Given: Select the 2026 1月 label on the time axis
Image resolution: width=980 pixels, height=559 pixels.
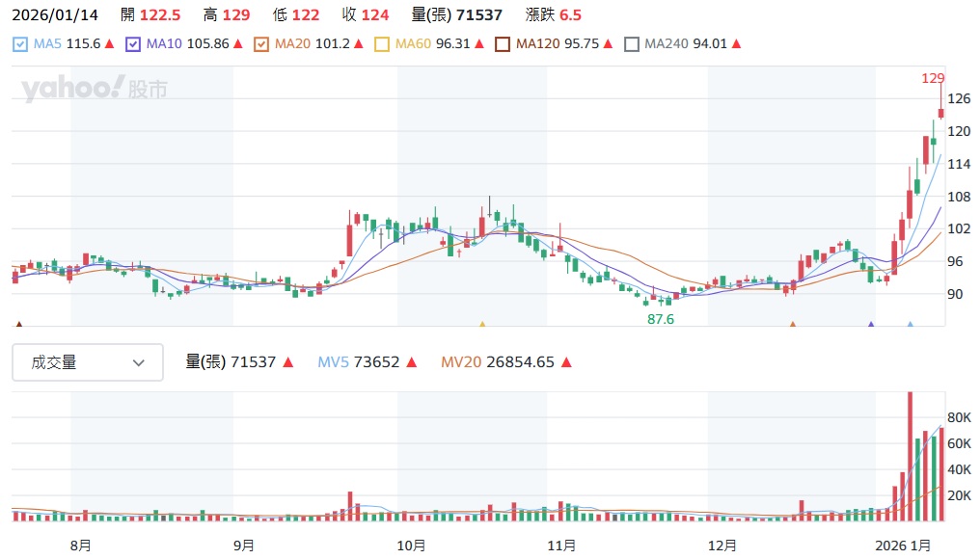Looking at the screenshot, I should (909, 545).
